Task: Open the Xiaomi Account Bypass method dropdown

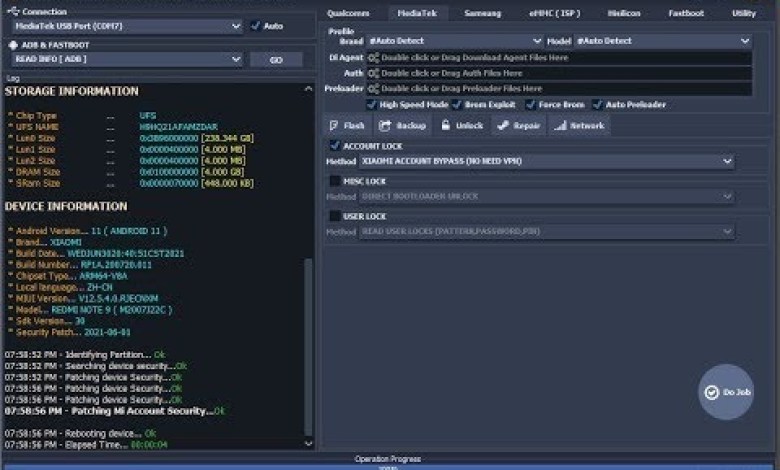Action: click(546, 161)
